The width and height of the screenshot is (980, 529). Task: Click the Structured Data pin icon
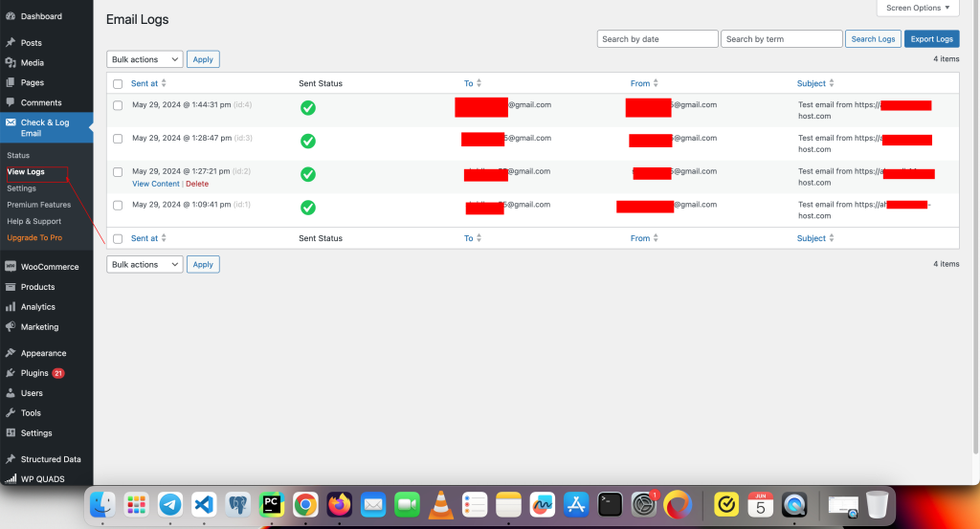[x=11, y=459]
